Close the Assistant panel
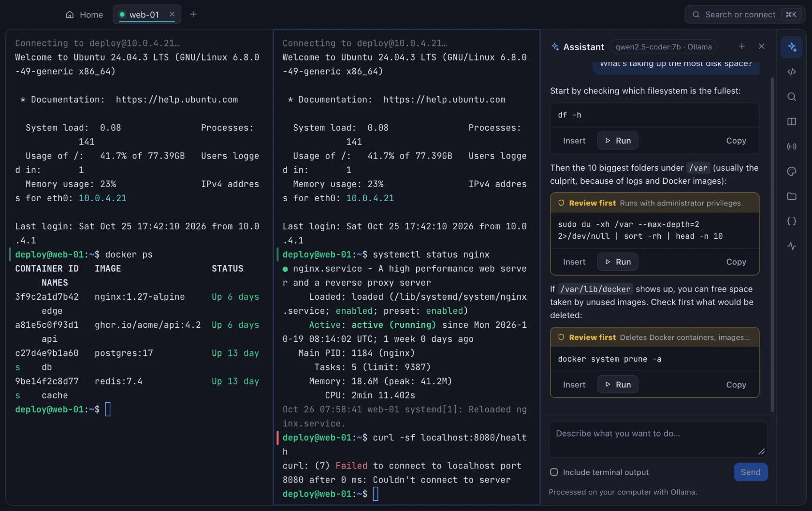 point(762,46)
